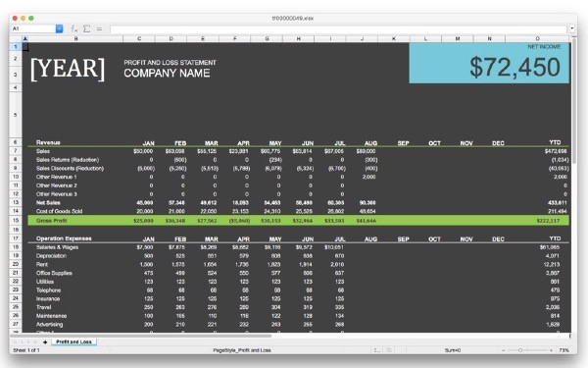Select column M header

[458, 38]
